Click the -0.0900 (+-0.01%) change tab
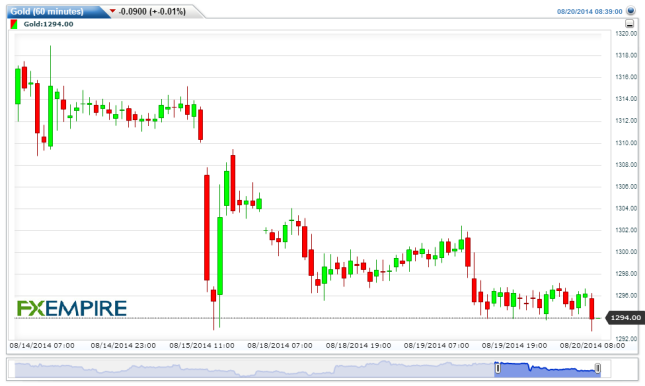 [152, 12]
